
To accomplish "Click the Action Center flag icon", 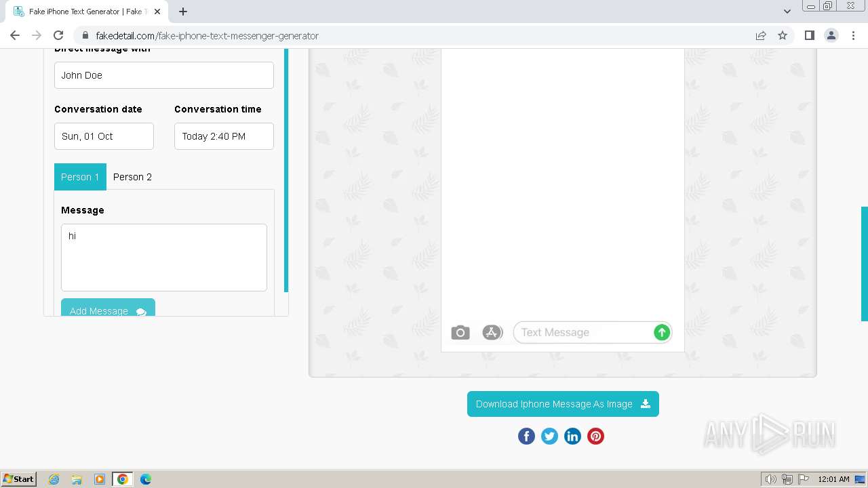I will [803, 479].
